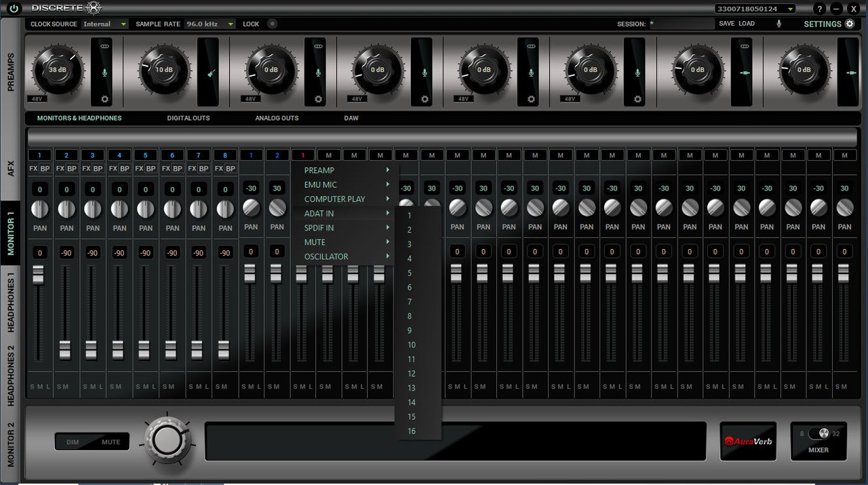Click the LOAD session button
868x485 pixels.
click(x=747, y=24)
